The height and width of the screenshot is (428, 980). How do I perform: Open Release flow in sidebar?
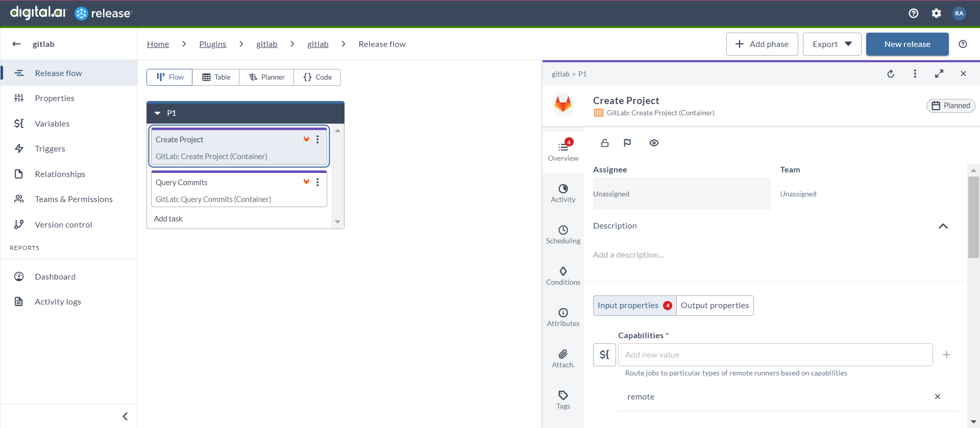[x=69, y=73]
